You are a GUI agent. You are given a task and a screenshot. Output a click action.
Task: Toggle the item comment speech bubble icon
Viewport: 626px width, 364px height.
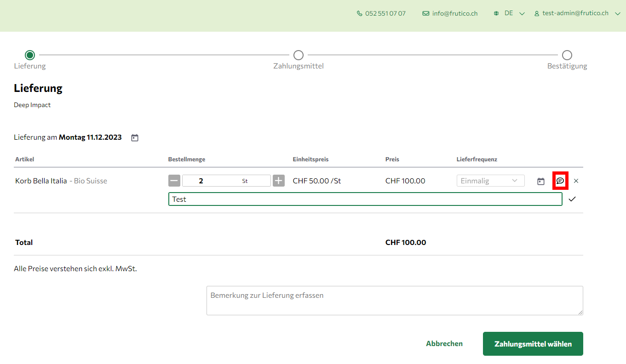pyautogui.click(x=560, y=181)
